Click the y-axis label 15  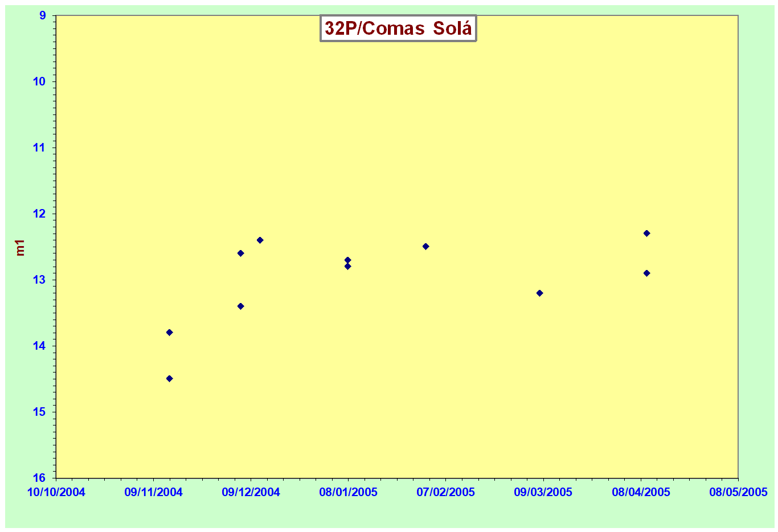pos(39,412)
